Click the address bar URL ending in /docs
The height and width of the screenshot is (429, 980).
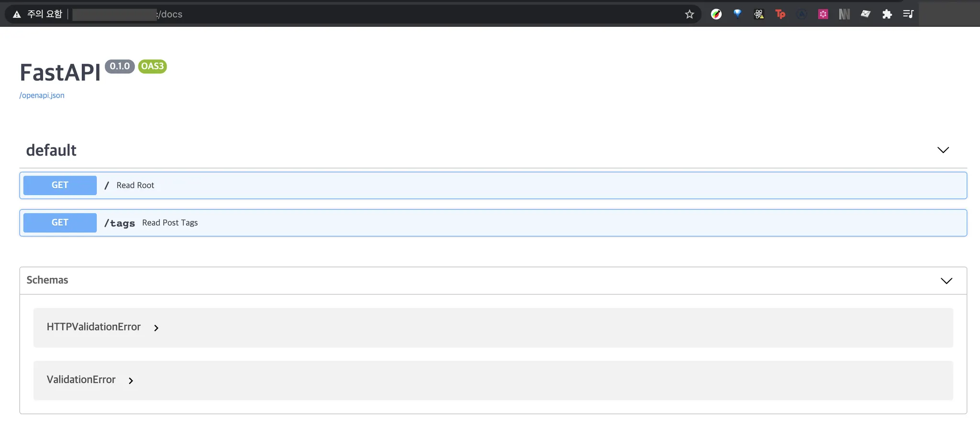click(128, 14)
